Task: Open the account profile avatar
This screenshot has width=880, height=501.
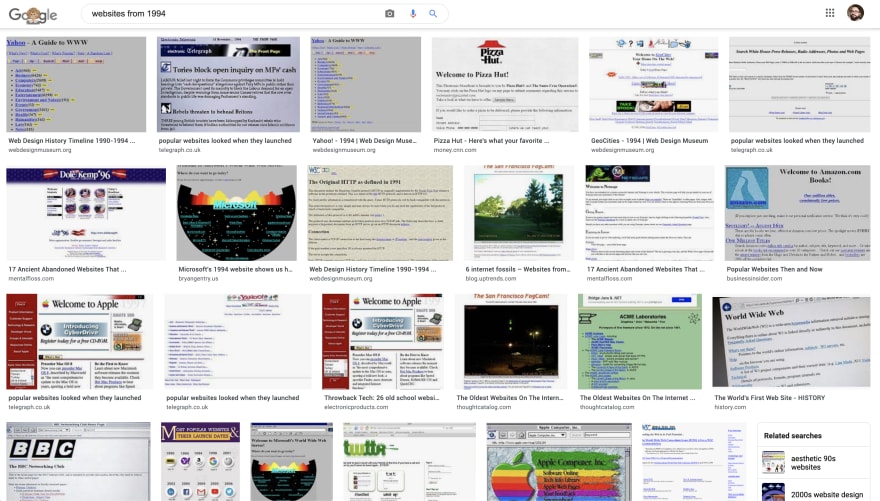Action: tap(855, 13)
